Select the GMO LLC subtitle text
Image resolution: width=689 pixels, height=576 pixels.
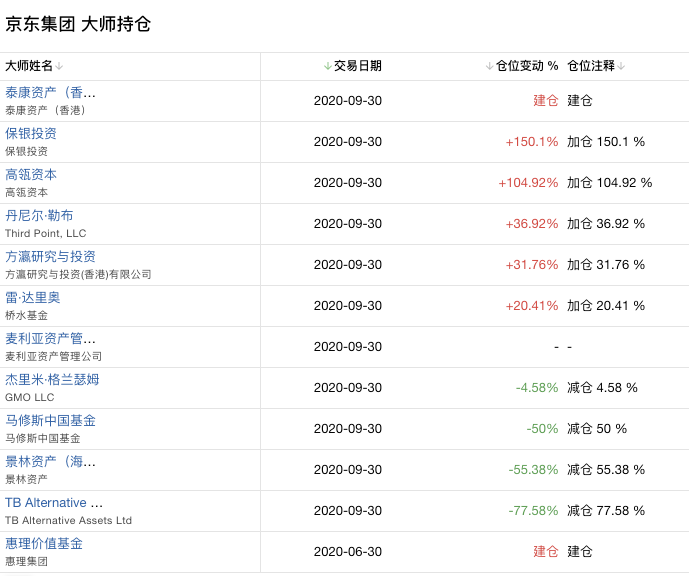click(x=29, y=397)
